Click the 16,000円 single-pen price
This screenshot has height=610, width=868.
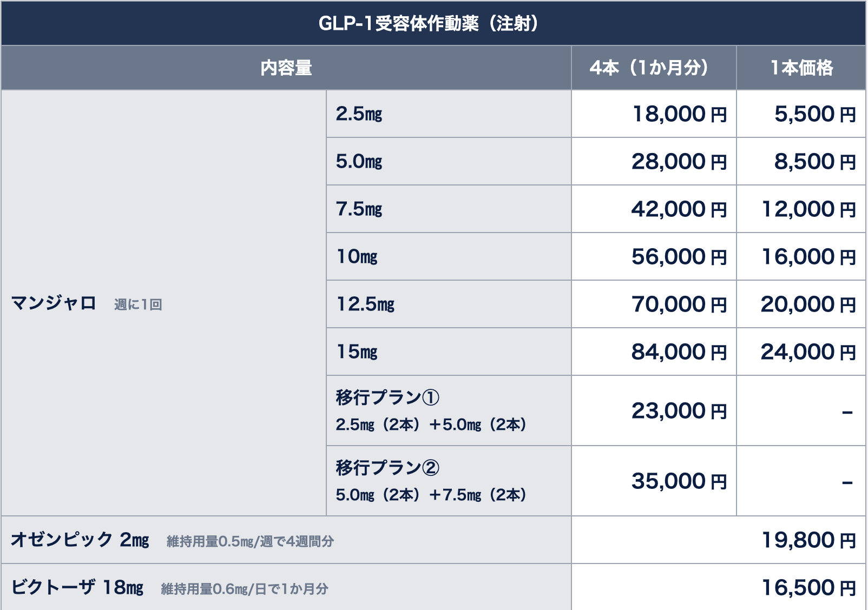coord(808,257)
